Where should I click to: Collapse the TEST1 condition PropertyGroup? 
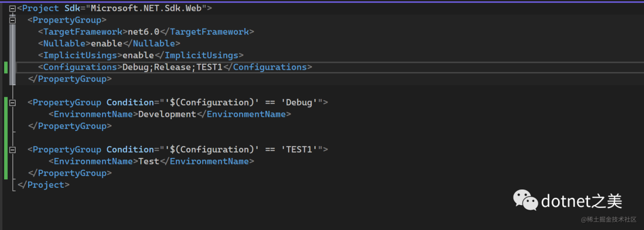[x=13, y=150]
